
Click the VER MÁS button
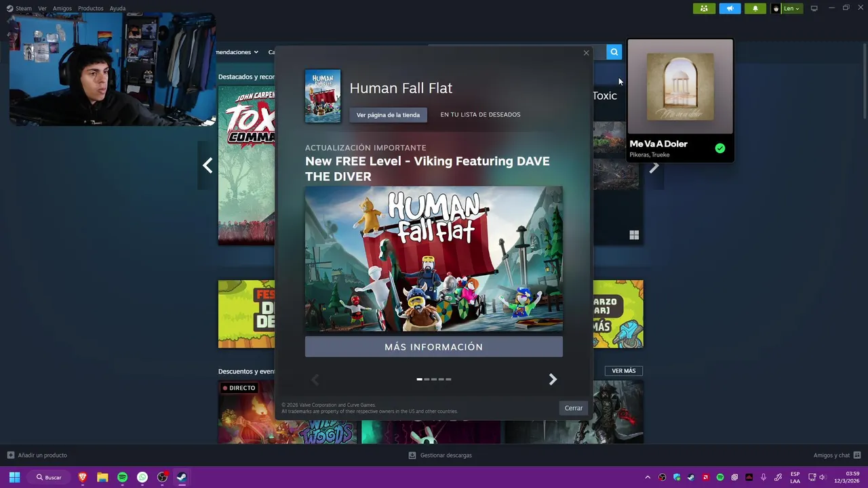[x=624, y=371]
